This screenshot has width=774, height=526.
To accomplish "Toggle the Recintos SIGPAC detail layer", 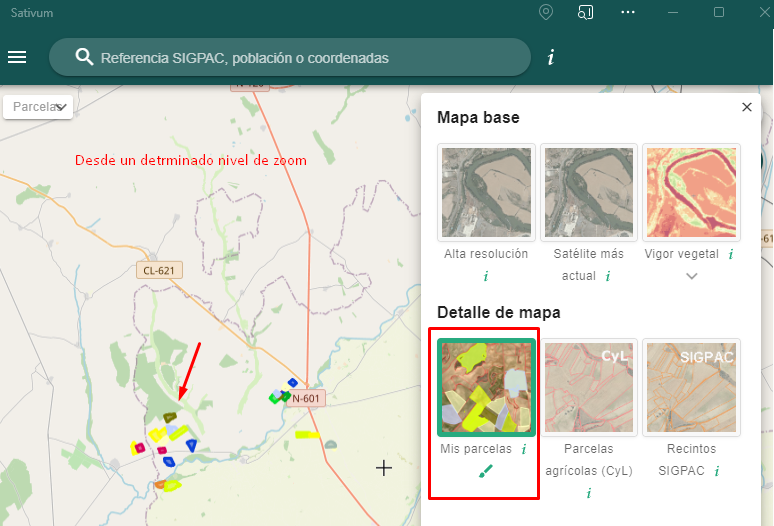I will point(691,387).
